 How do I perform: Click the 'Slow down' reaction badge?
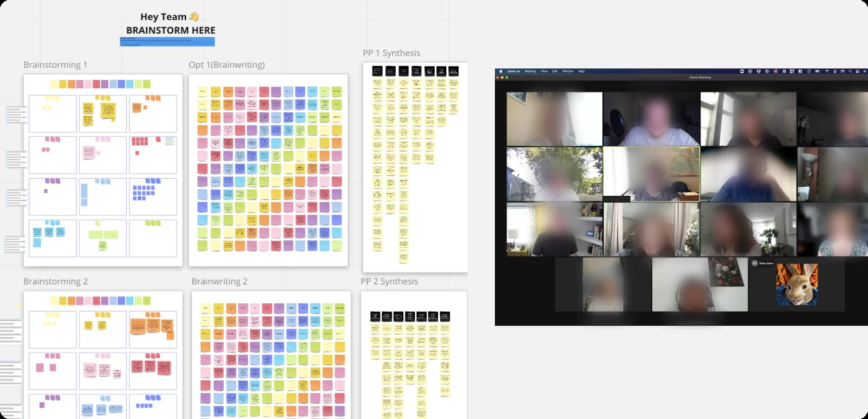(x=763, y=263)
